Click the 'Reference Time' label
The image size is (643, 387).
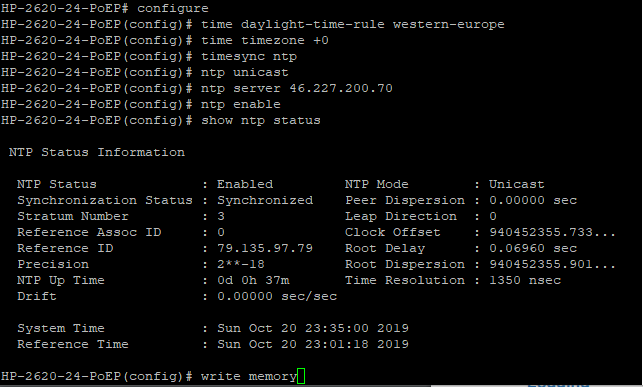73,344
